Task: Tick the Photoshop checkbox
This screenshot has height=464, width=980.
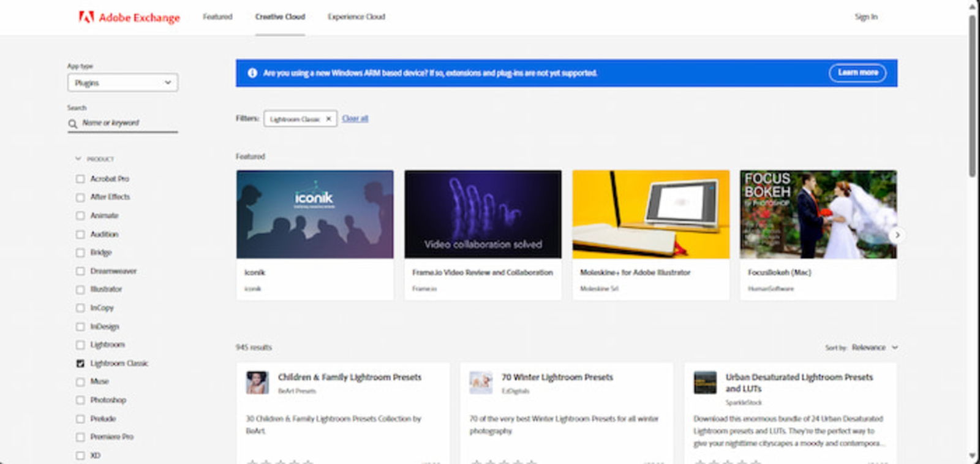Action: tap(80, 400)
